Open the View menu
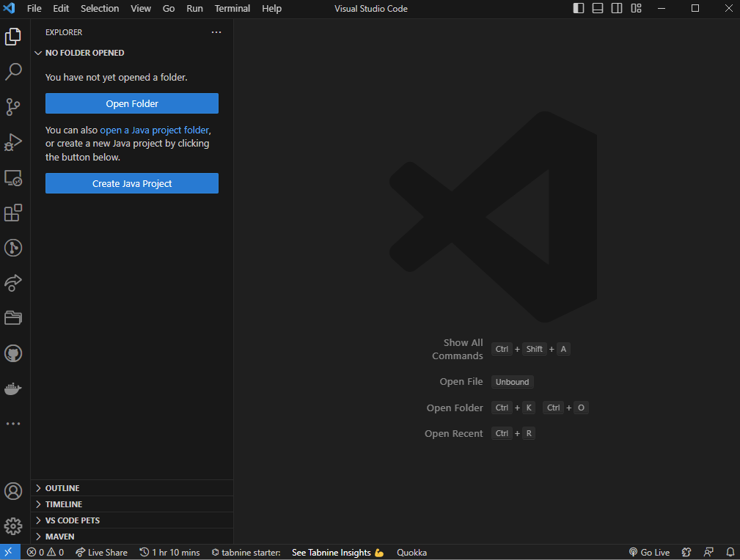The width and height of the screenshot is (740, 560). click(141, 9)
